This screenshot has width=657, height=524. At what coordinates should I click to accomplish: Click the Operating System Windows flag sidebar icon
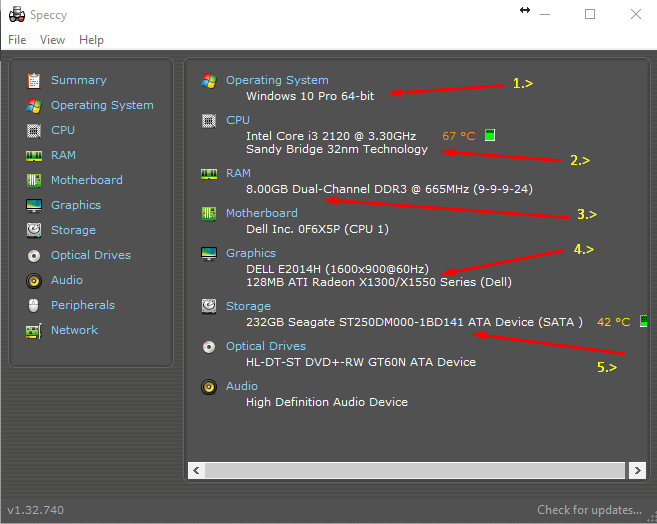tap(34, 106)
